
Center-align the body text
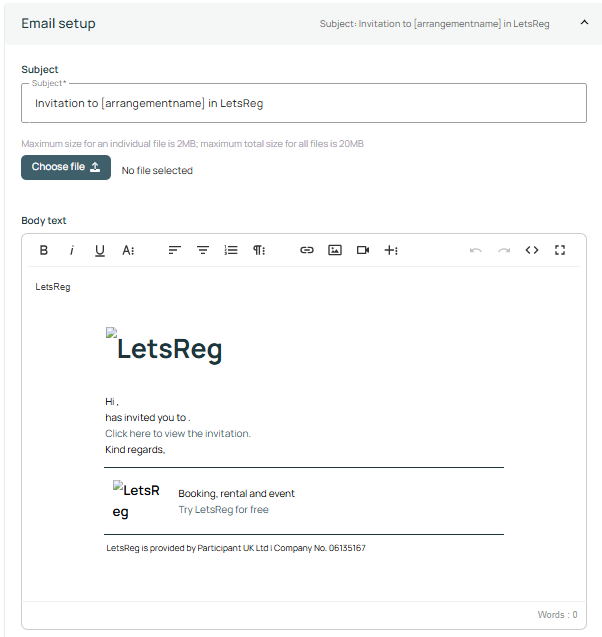202,250
